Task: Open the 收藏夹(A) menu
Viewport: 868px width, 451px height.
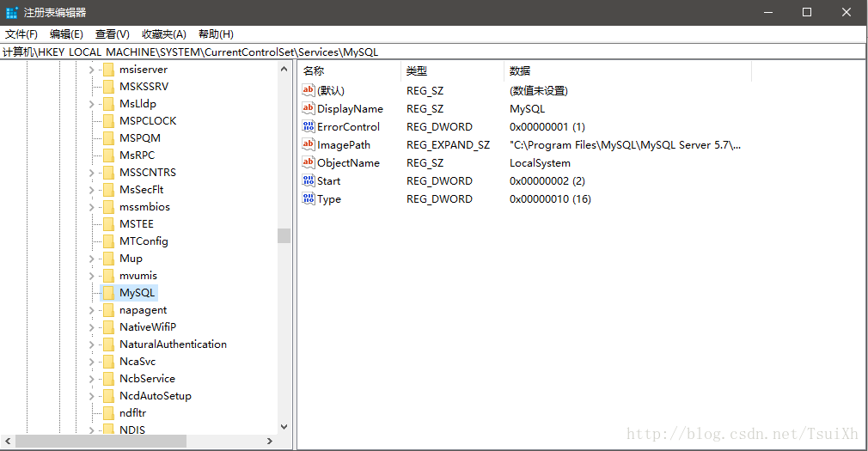Action: click(164, 34)
